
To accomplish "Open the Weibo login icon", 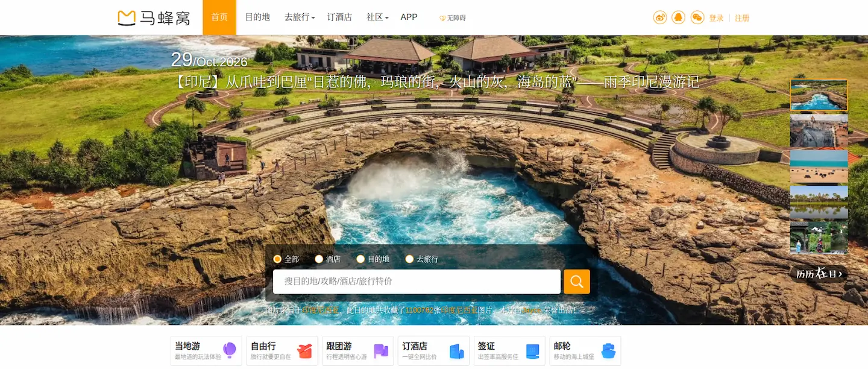I will (660, 17).
